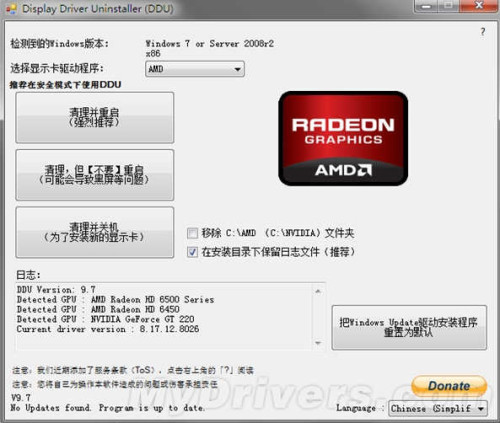Click the yellow Donate button
Screen dimensions: 500x423
(449, 386)
